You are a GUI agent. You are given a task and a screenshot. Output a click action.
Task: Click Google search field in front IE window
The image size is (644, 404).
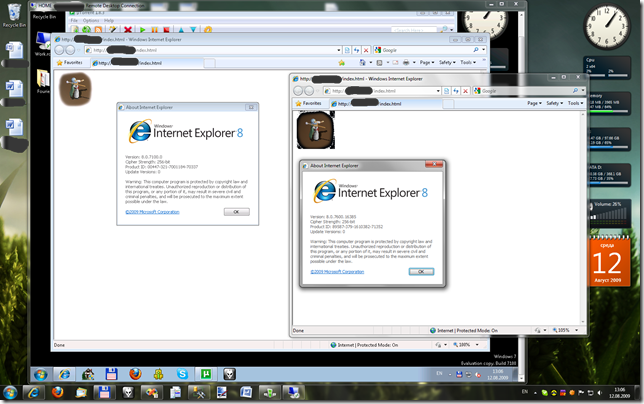524,91
